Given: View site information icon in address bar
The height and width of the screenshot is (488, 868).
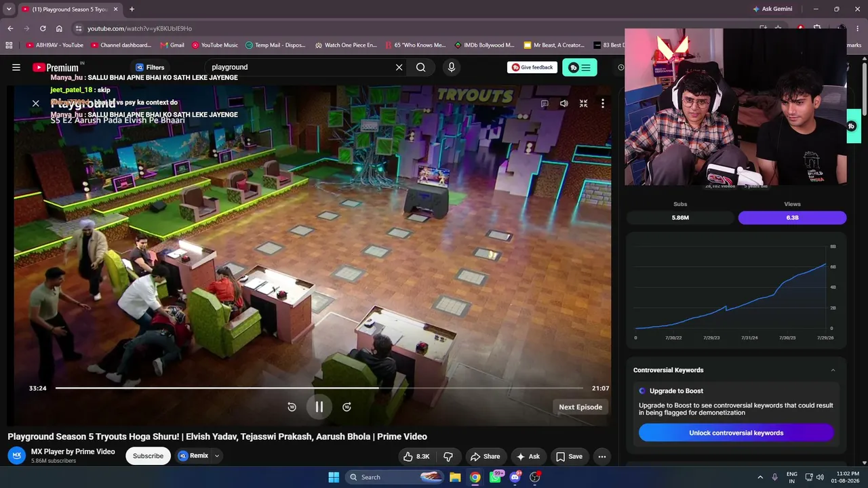Looking at the screenshot, I should tap(79, 28).
